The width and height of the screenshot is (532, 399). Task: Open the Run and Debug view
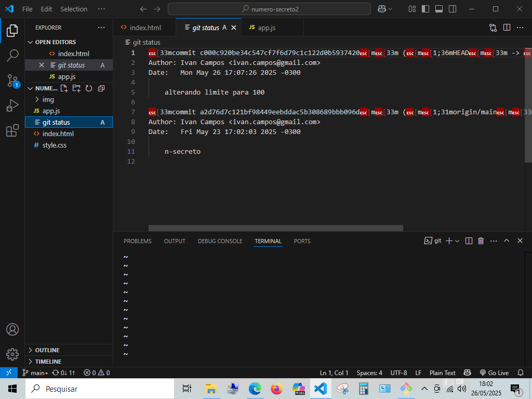[12, 105]
